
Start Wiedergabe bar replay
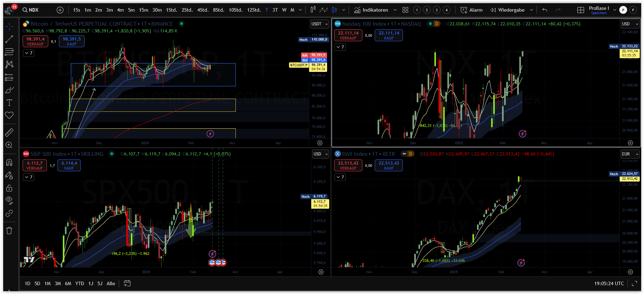click(x=508, y=10)
